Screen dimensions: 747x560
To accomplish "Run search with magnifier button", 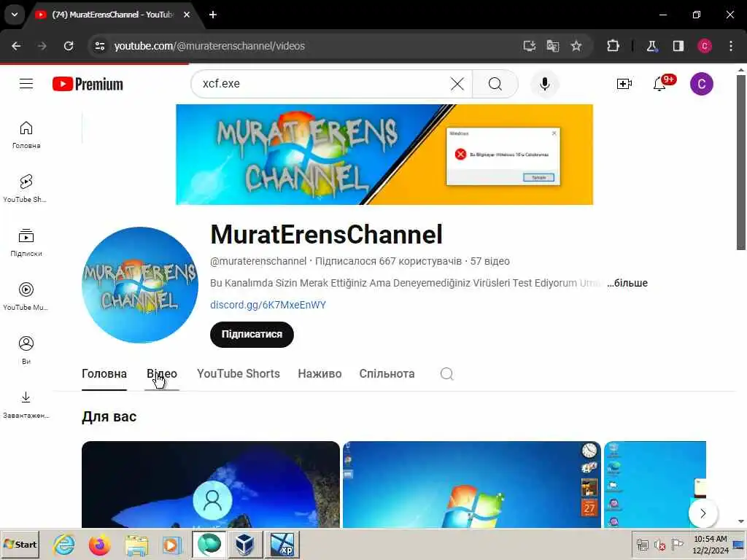I will [x=495, y=84].
